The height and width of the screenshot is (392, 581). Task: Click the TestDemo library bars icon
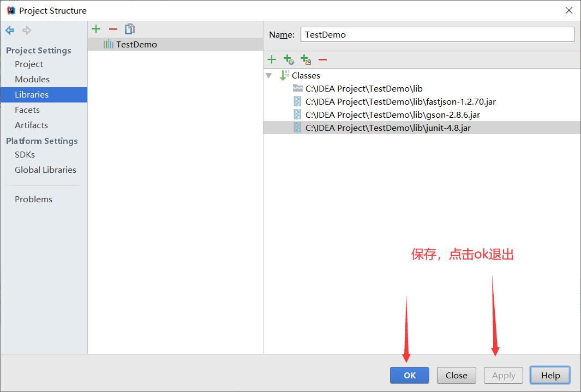(109, 44)
